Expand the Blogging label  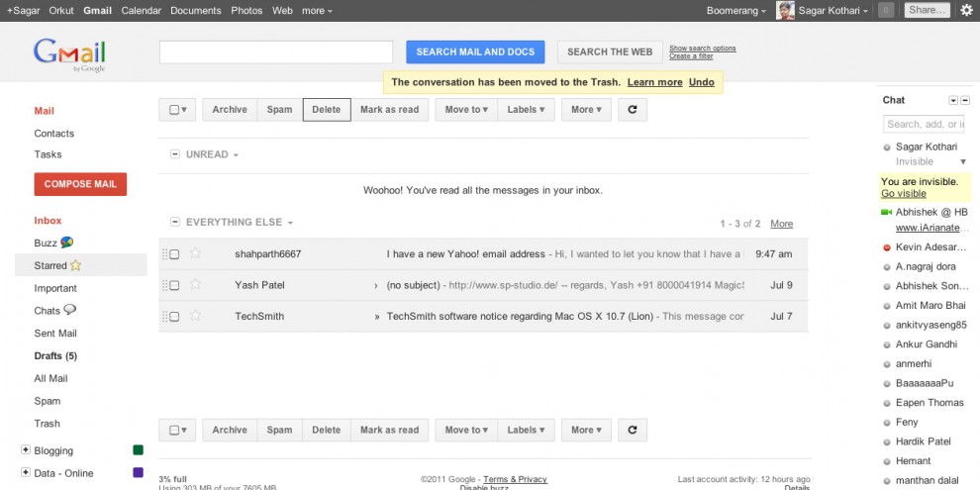26,449
